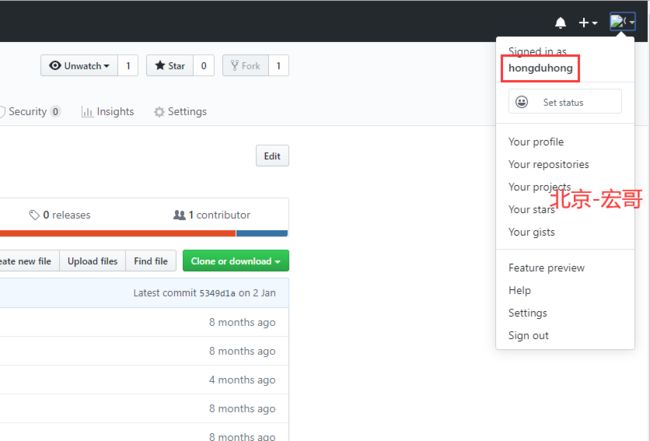Screen dimensions: 650x441
Task: Open the plus create-new dropdown
Action: pos(588,22)
